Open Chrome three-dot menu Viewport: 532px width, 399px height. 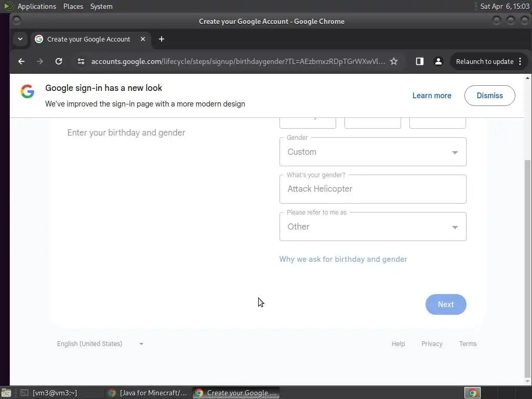pos(520,61)
